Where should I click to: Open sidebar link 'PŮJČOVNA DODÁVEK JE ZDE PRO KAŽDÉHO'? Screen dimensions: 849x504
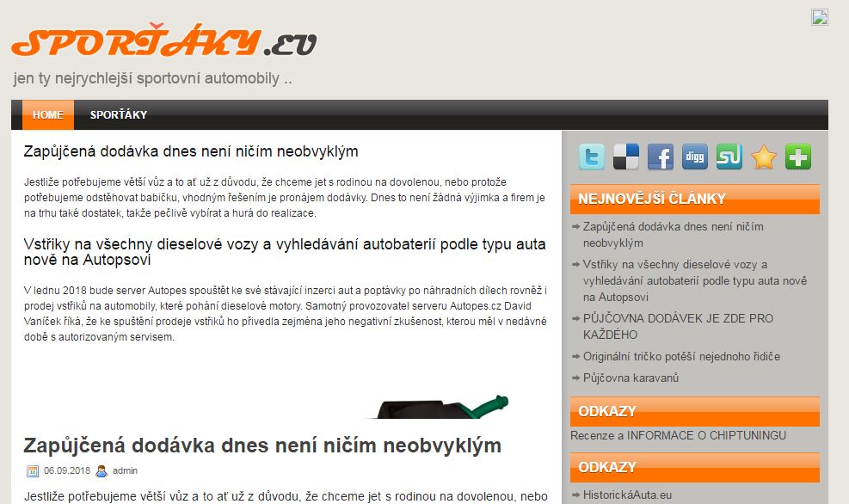pyautogui.click(x=678, y=326)
